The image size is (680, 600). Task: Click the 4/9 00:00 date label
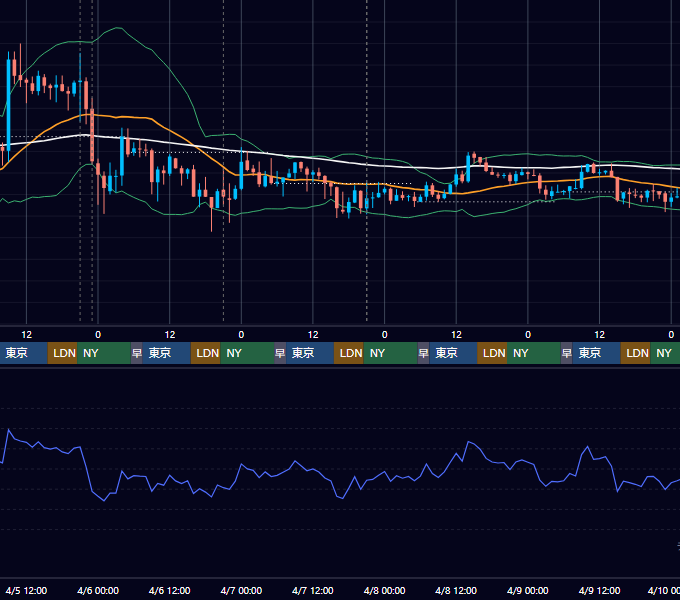click(528, 590)
